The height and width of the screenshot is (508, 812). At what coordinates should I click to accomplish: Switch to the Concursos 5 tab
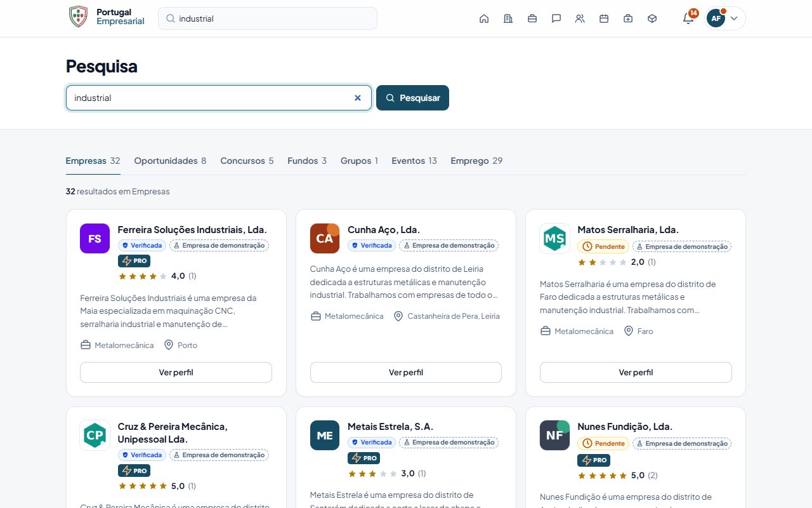click(247, 161)
